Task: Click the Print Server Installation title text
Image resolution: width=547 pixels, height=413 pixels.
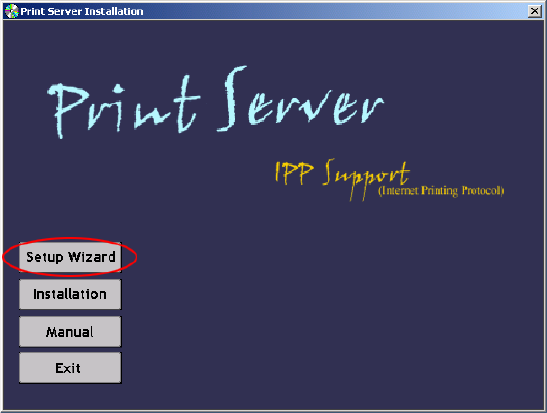Action: click(x=82, y=12)
